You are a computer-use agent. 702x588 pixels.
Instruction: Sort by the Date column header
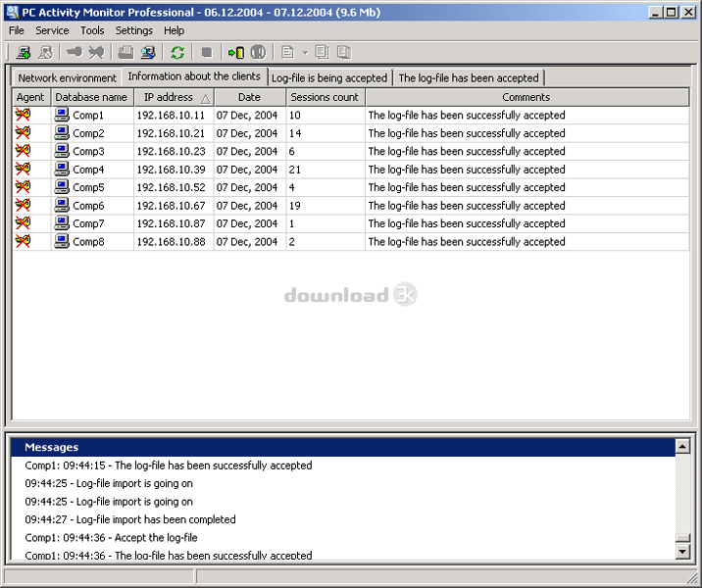(249, 97)
